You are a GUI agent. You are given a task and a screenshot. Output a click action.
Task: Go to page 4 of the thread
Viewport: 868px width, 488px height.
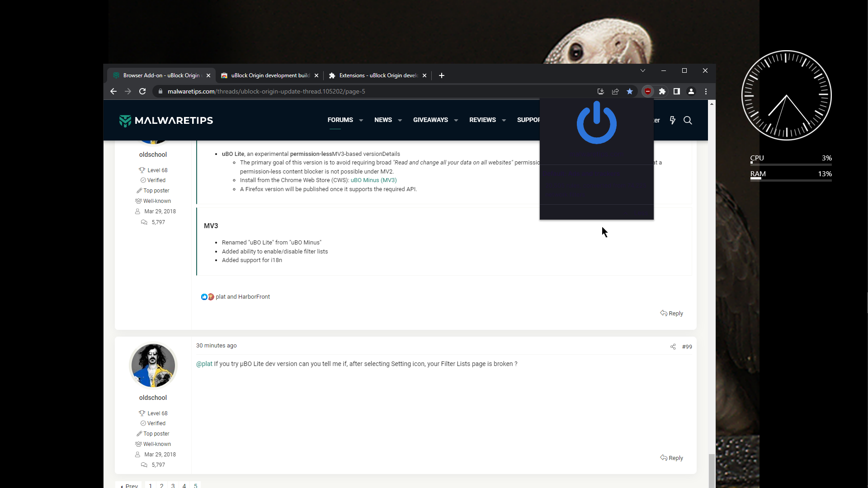pyautogui.click(x=184, y=486)
